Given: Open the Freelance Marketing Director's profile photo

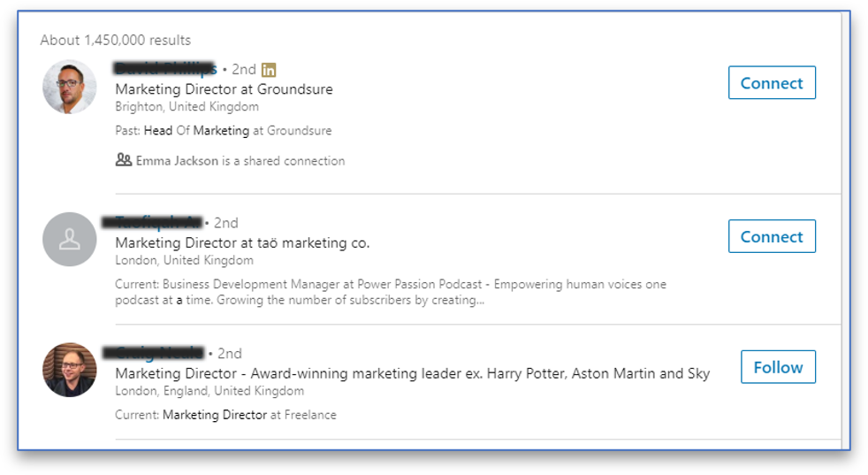Looking at the screenshot, I should (x=70, y=370).
